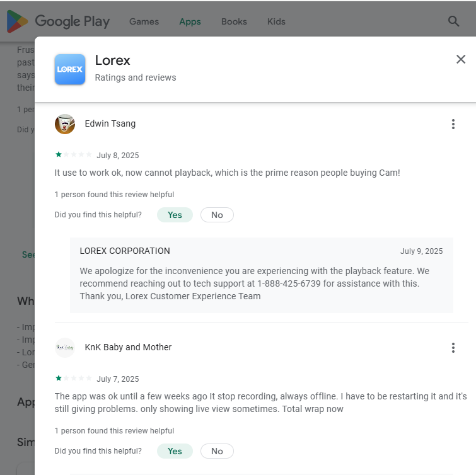476x475 pixels.
Task: Click the date July 7, 2025
Action: click(x=118, y=379)
